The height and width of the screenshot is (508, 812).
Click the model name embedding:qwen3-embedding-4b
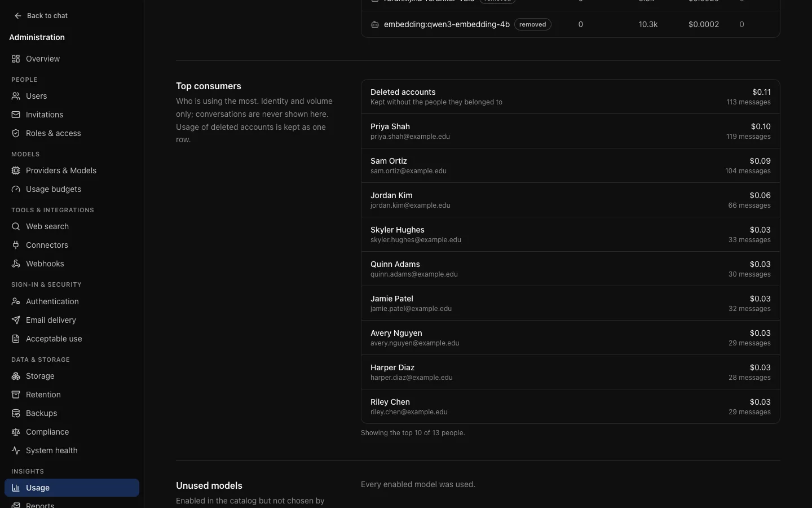(447, 24)
